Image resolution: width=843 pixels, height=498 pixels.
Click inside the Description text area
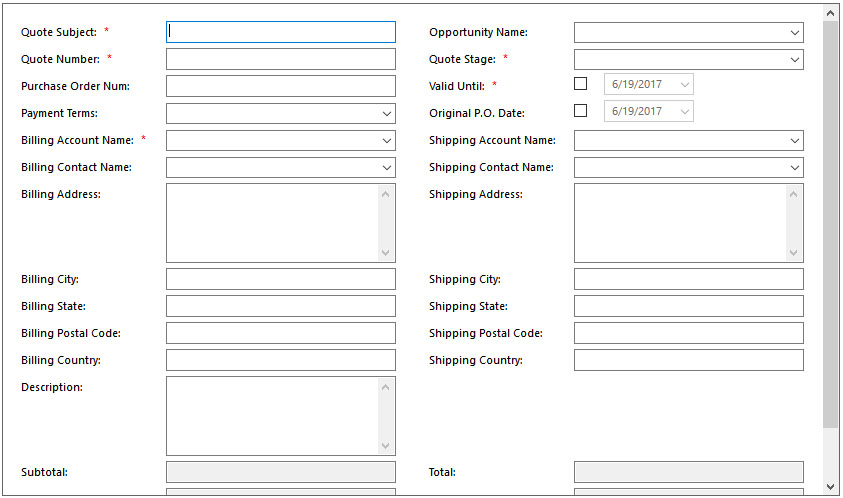tap(272, 415)
